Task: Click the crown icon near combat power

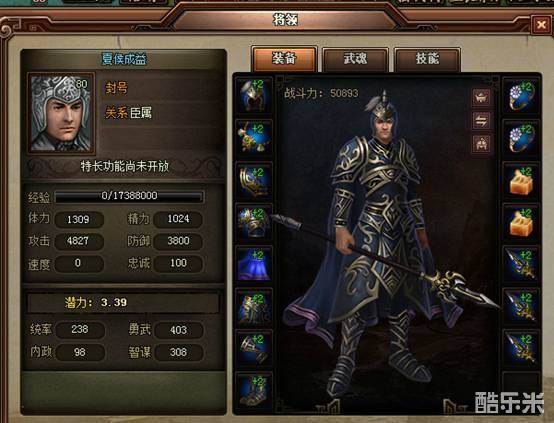Action: [481, 98]
